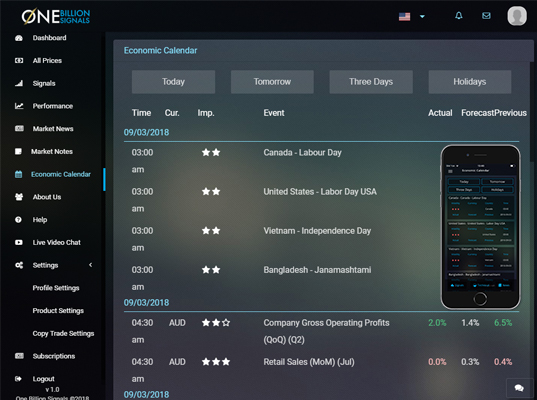
Task: Click the Market Notes sticky-note icon
Action: pyautogui.click(x=18, y=151)
